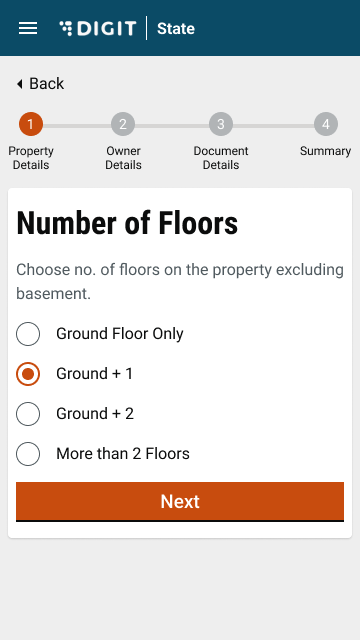
Task: Click the Summary step label
Action: (325, 151)
